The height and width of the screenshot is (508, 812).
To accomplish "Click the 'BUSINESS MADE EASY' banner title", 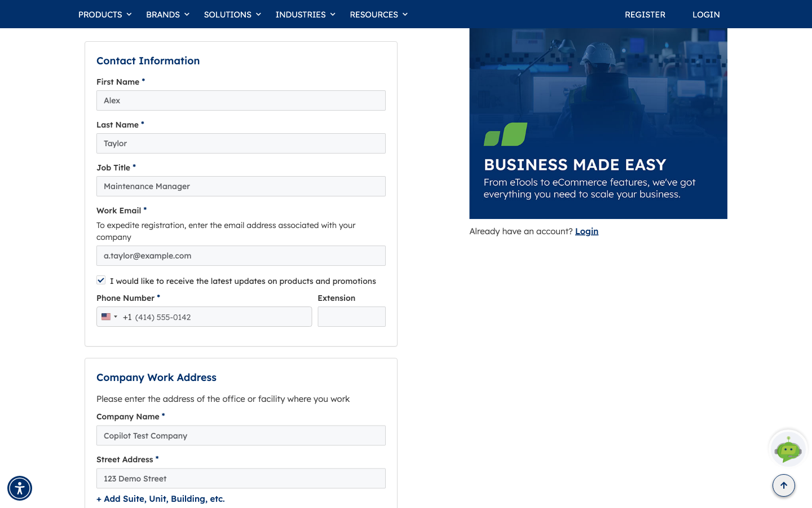I will click(x=575, y=165).
